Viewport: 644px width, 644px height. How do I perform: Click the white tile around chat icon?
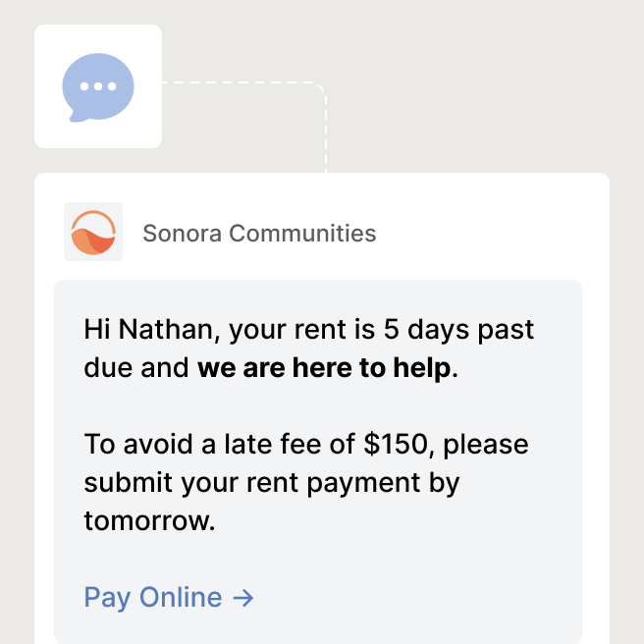point(98,86)
